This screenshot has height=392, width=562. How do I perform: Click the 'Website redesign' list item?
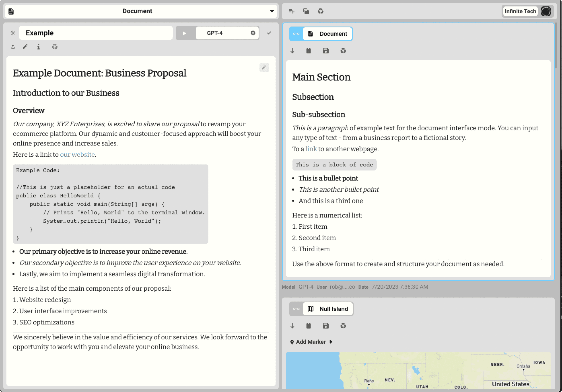(45, 300)
